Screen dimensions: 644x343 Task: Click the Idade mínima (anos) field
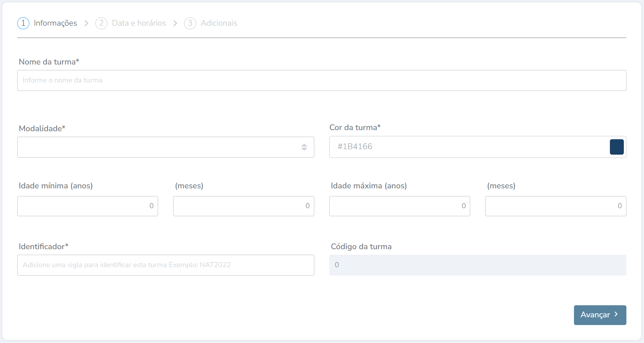coord(87,206)
